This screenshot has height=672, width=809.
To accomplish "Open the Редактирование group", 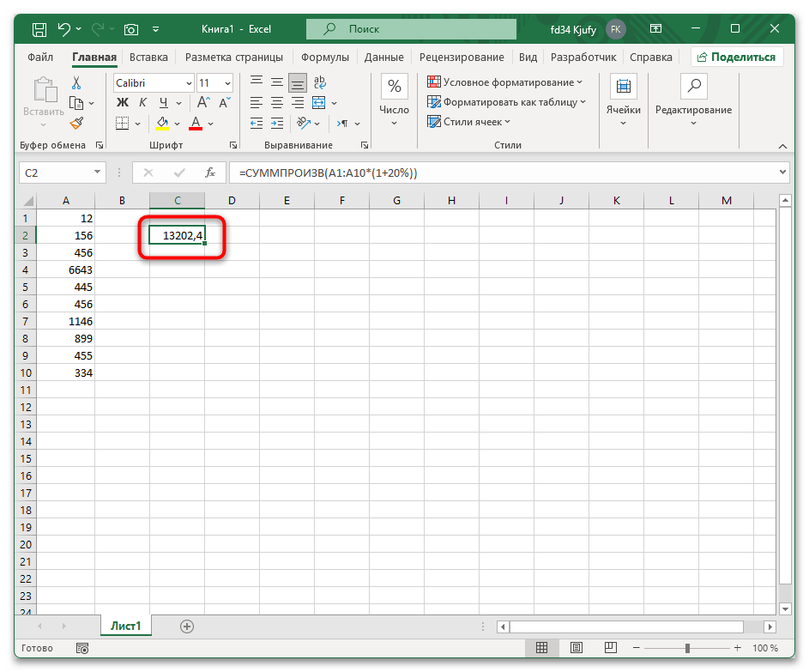I will (693, 100).
